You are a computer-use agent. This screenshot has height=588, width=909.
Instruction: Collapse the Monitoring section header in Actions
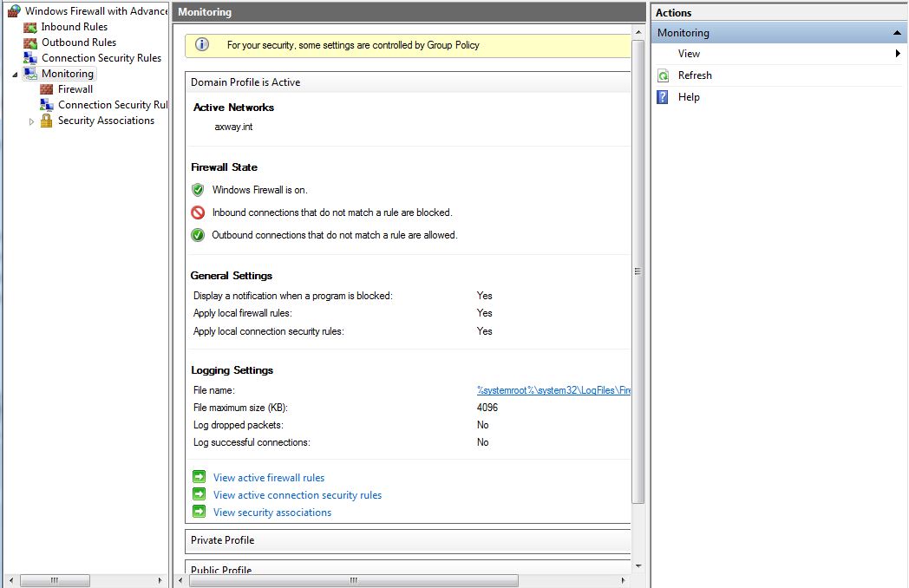[897, 33]
